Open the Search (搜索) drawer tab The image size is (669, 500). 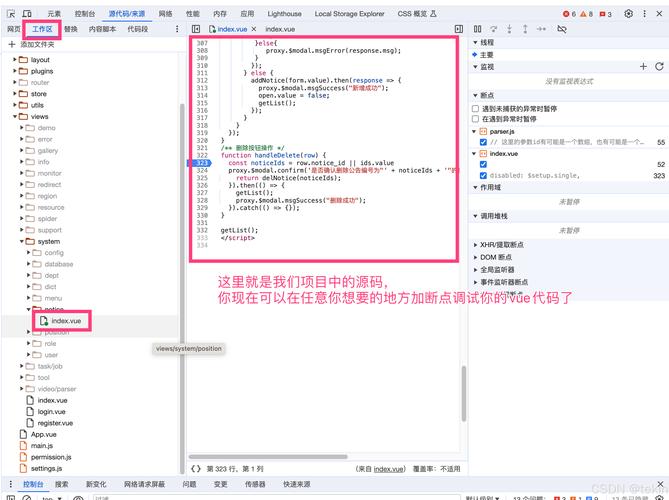pos(61,484)
